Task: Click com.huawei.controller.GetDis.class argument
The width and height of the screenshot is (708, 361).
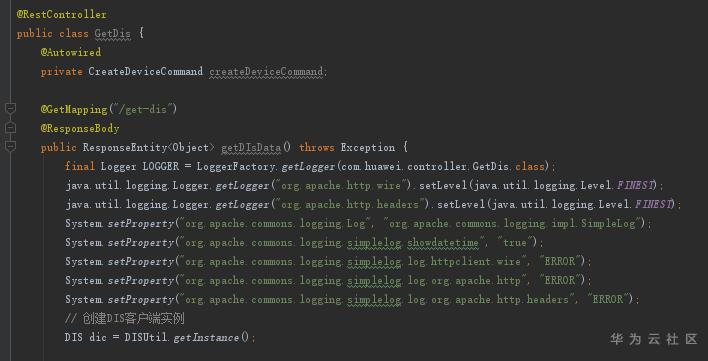Action: [x=442, y=167]
